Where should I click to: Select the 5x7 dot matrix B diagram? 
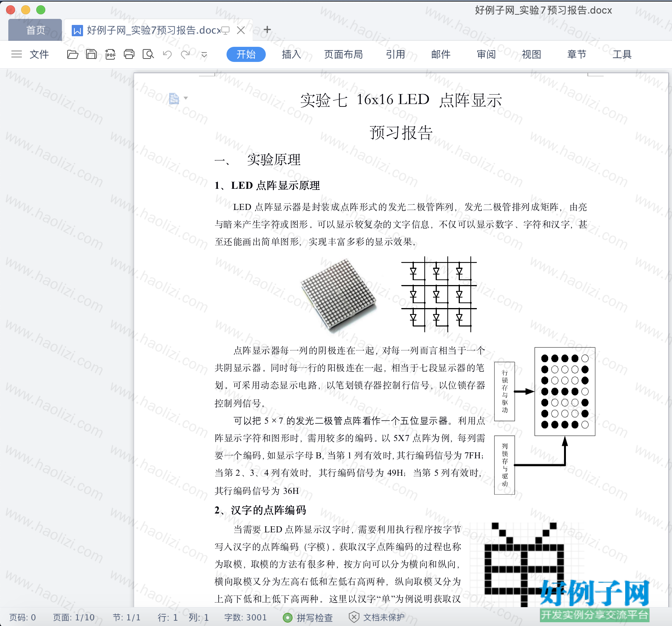(565, 392)
